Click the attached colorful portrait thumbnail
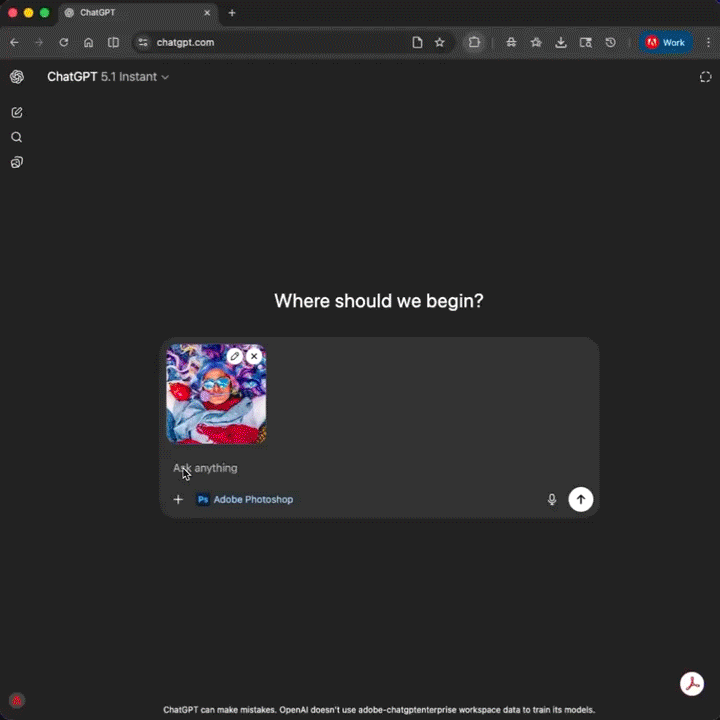Screen dimensions: 720x720 (x=216, y=394)
